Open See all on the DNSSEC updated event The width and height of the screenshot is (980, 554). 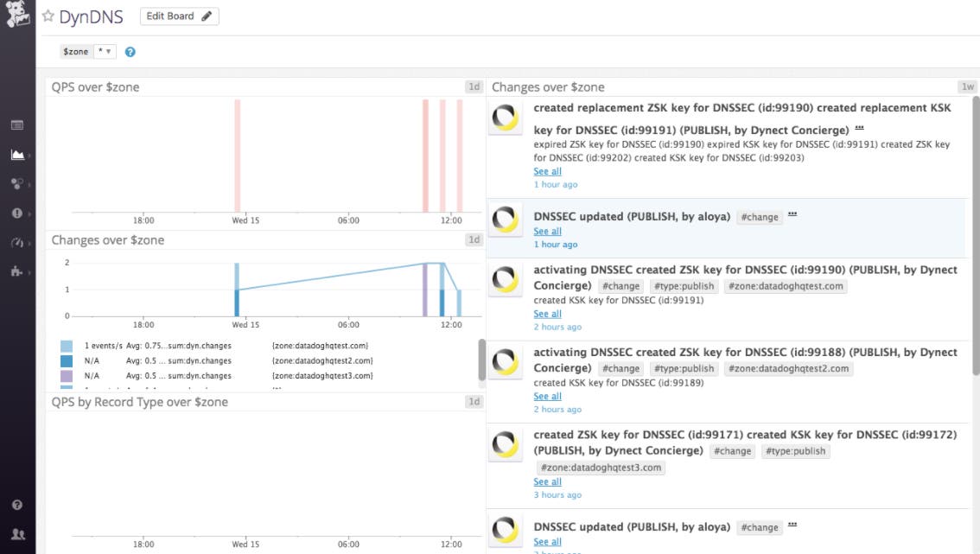coord(547,231)
